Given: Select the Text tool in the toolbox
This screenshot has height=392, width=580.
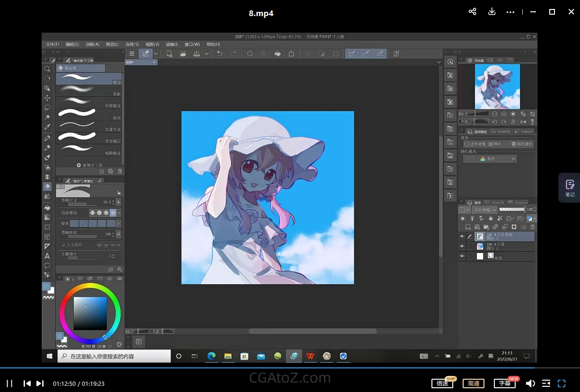Looking at the screenshot, I should click(47, 256).
